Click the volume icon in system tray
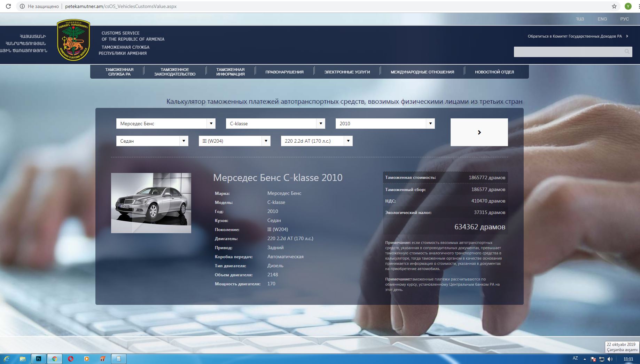The height and width of the screenshot is (364, 640). tap(610, 359)
